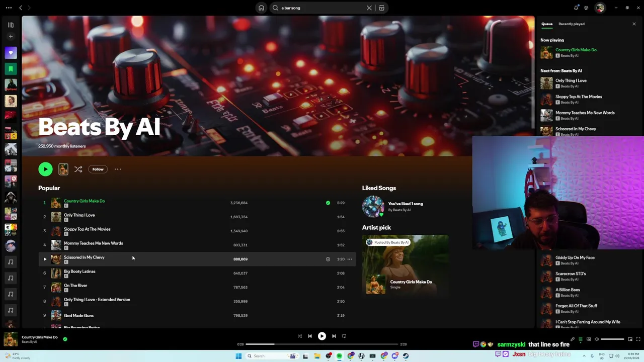
Task: Create a playlist with the plus icon
Action: 11,37
